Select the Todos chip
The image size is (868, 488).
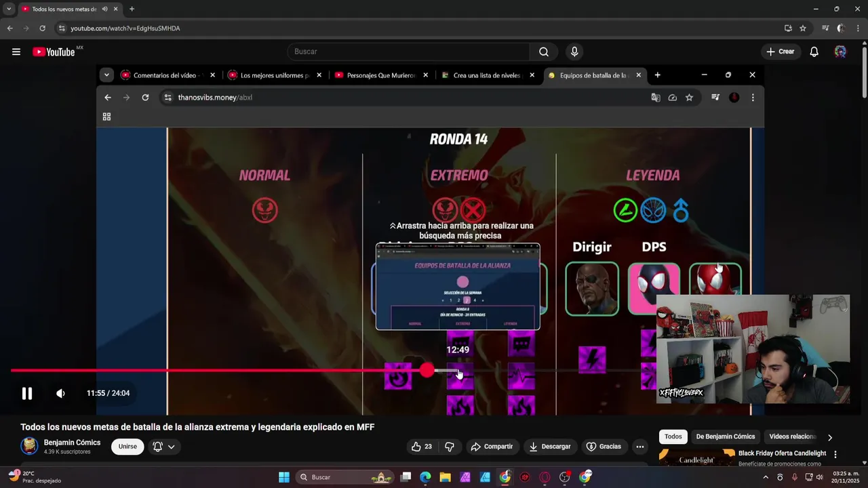coord(673,436)
